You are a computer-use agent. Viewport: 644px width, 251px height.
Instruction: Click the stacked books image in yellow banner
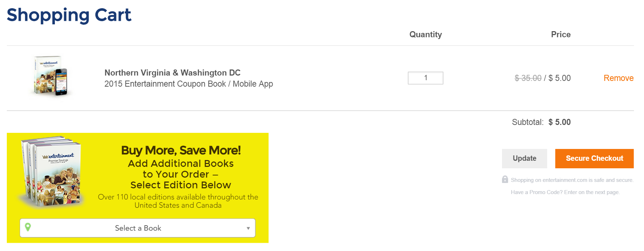(x=52, y=171)
